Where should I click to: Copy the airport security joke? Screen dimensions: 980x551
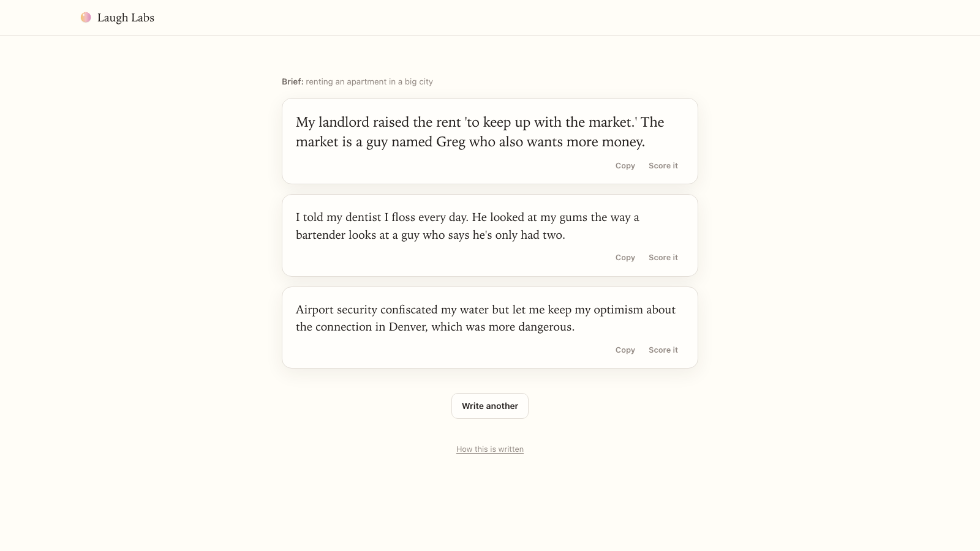(x=625, y=350)
